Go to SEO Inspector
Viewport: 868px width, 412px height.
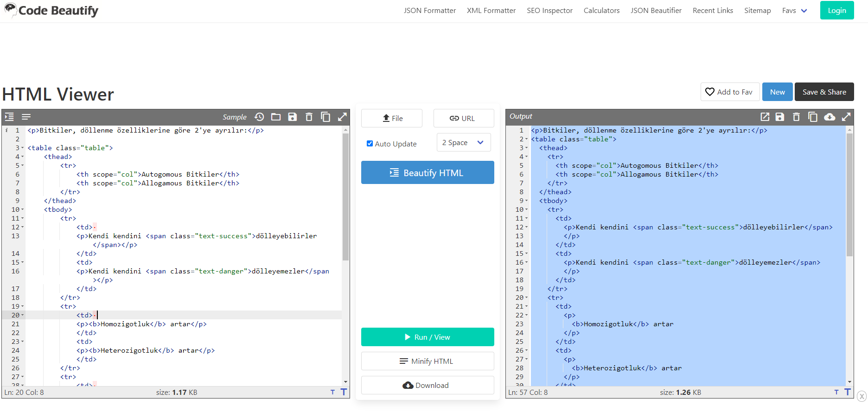pyautogui.click(x=549, y=11)
